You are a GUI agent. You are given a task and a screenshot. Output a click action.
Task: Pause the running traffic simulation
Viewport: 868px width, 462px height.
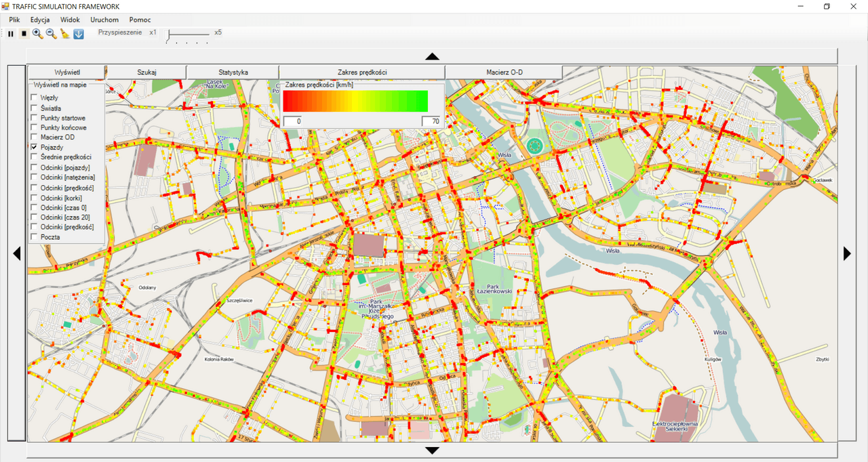[x=11, y=33]
